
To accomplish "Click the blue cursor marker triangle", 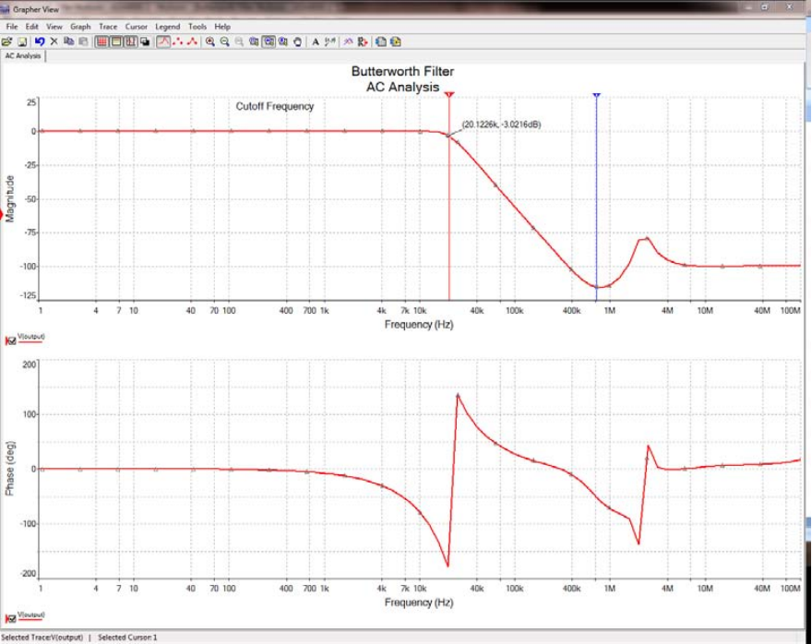I will [597, 96].
